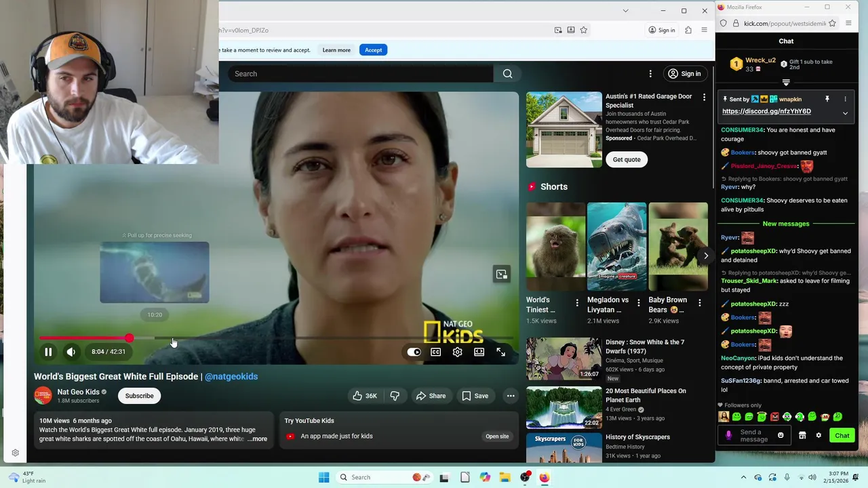Toggle the autoplay switch in player
This screenshot has height=488, width=868.
click(x=414, y=352)
